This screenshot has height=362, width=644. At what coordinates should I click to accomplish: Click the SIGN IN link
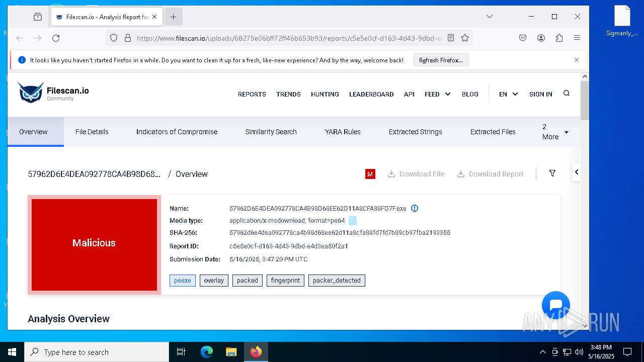[541, 94]
